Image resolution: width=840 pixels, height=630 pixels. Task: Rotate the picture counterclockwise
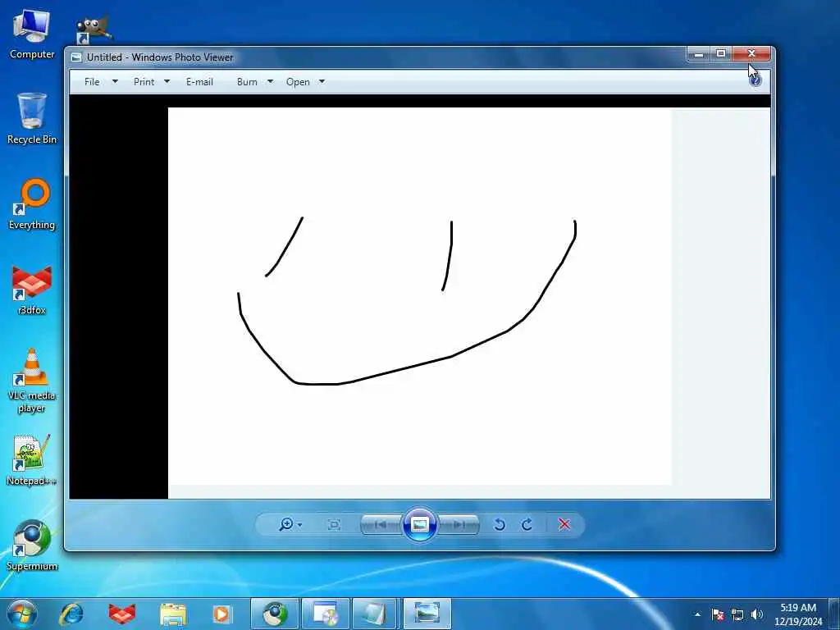point(500,524)
